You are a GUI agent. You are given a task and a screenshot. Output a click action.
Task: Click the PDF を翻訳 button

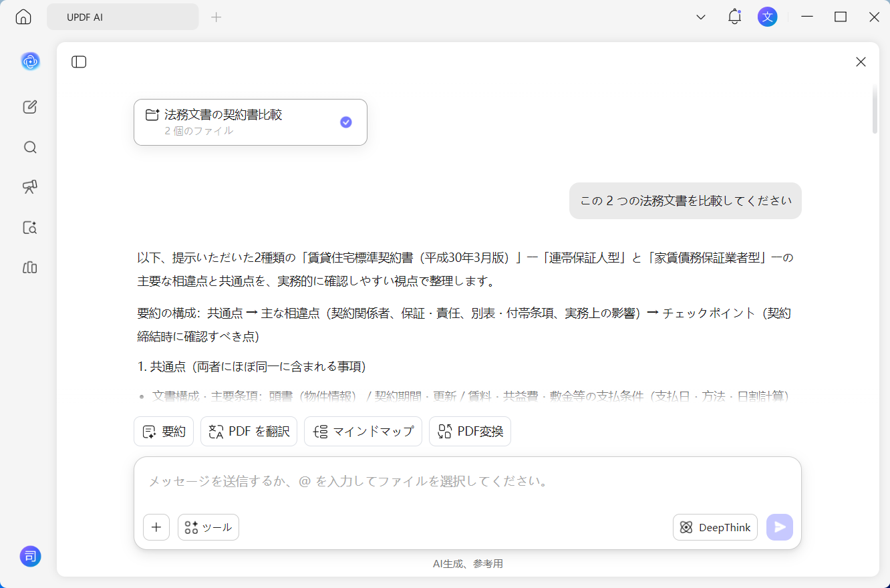(x=249, y=432)
